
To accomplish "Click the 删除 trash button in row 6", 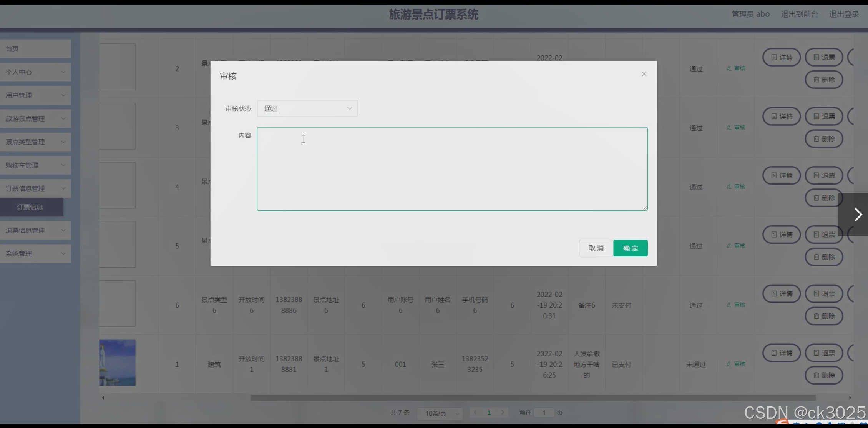I will [x=823, y=316].
